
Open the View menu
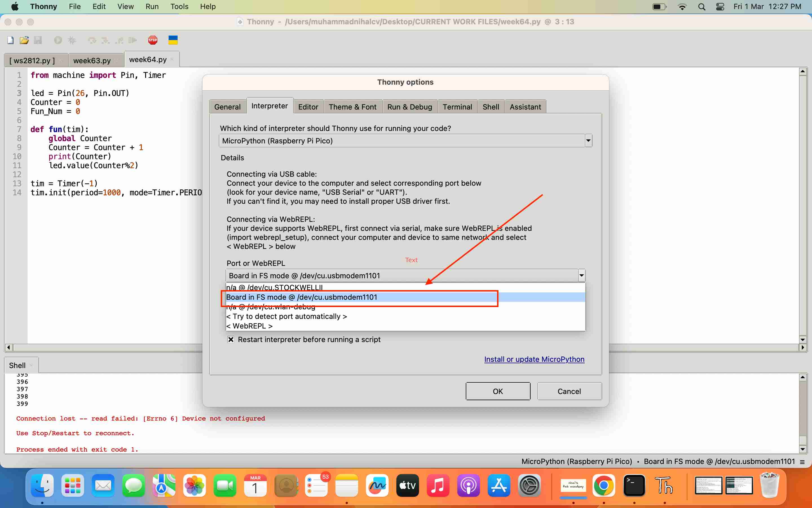point(125,6)
